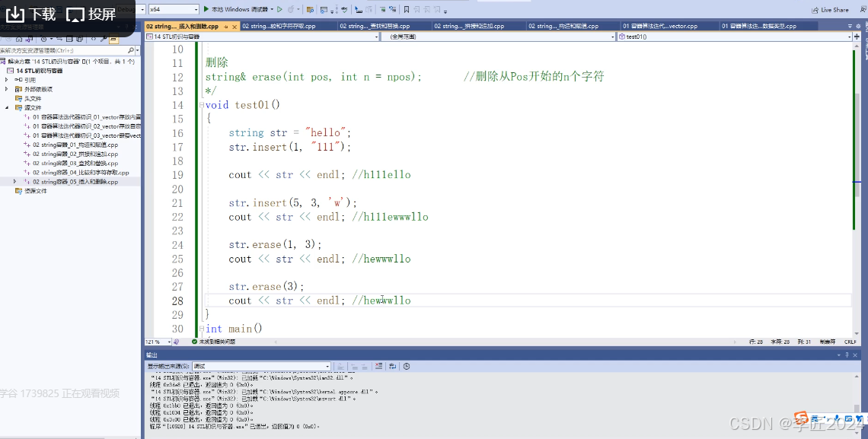Toggle the highlighted preview selected items icon
The height and width of the screenshot is (439, 868).
tap(113, 40)
